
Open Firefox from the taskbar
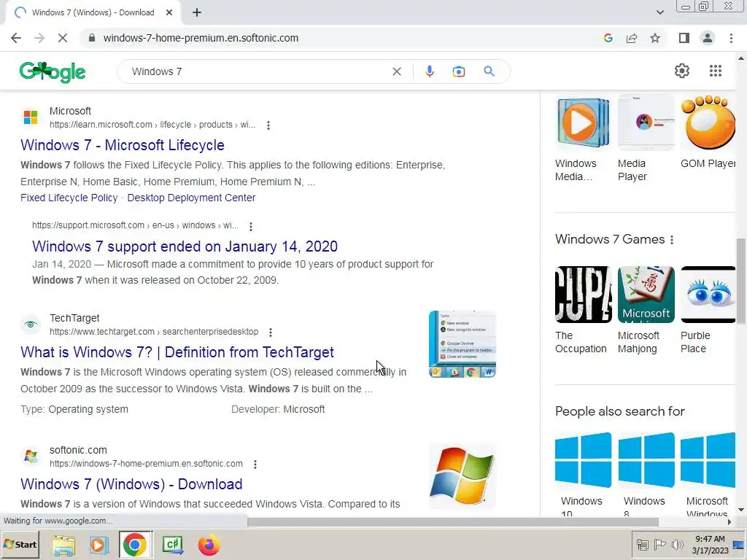[209, 545]
